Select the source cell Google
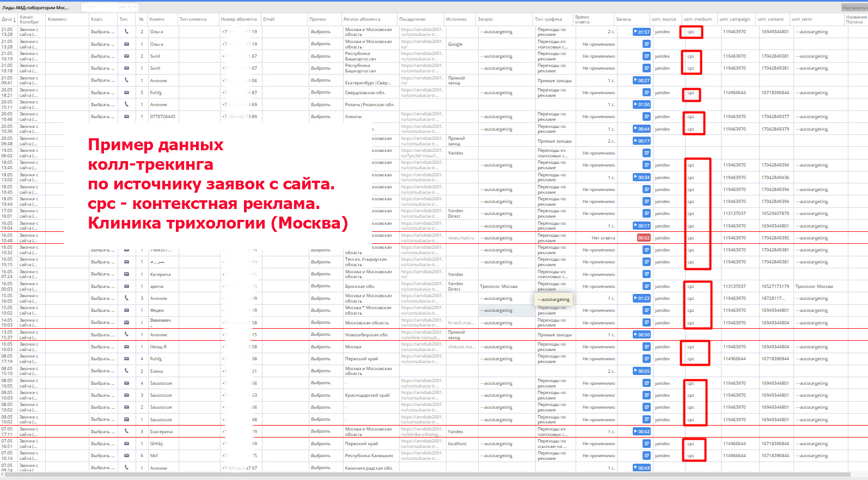 [455, 44]
